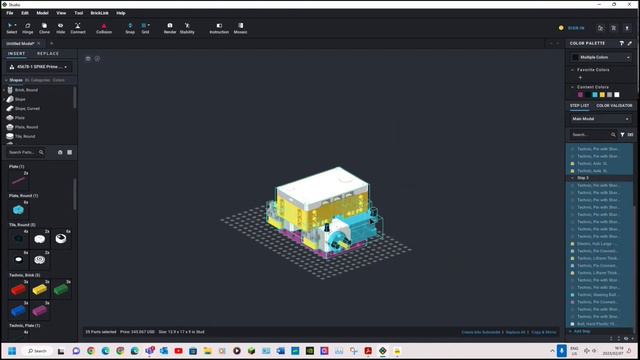Click the Clone tool

click(x=44, y=28)
